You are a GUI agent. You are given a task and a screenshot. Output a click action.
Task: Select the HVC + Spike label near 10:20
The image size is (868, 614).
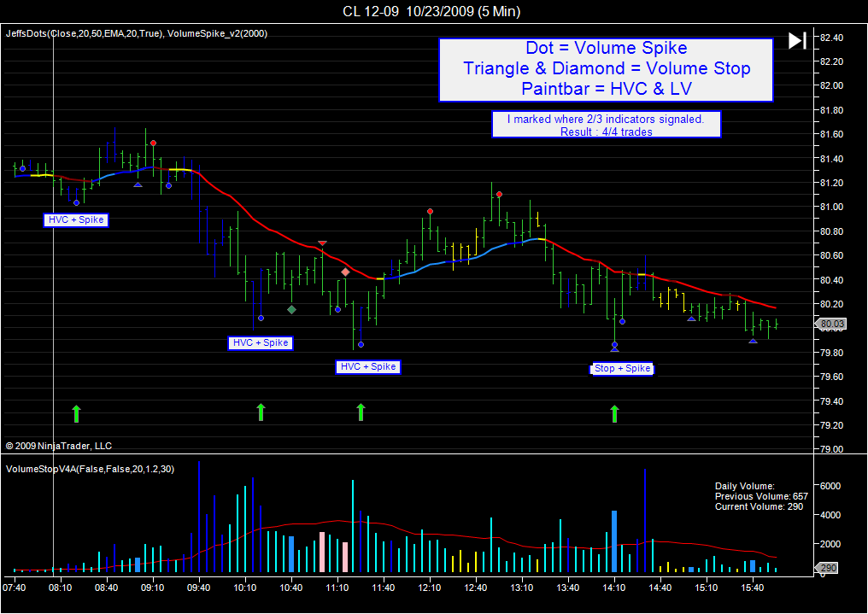(261, 343)
